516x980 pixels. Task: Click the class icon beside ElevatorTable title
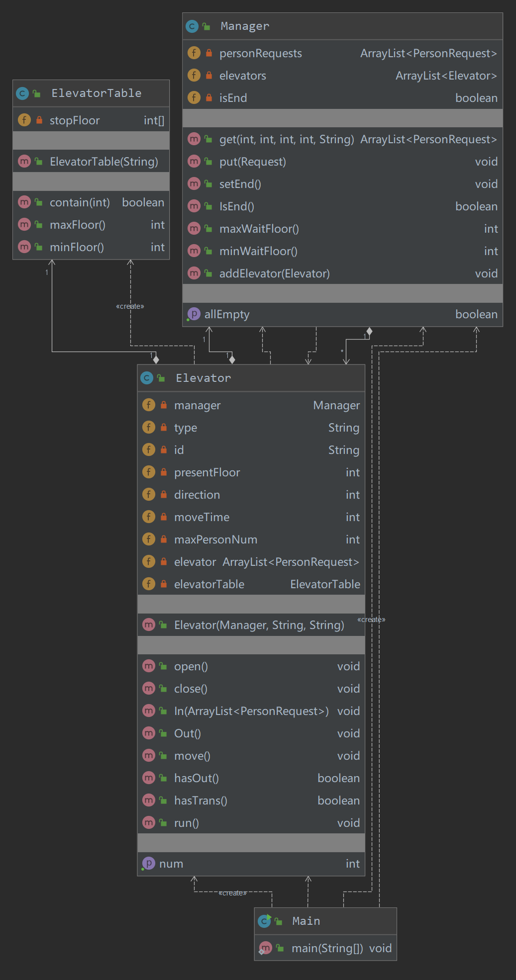[22, 93]
